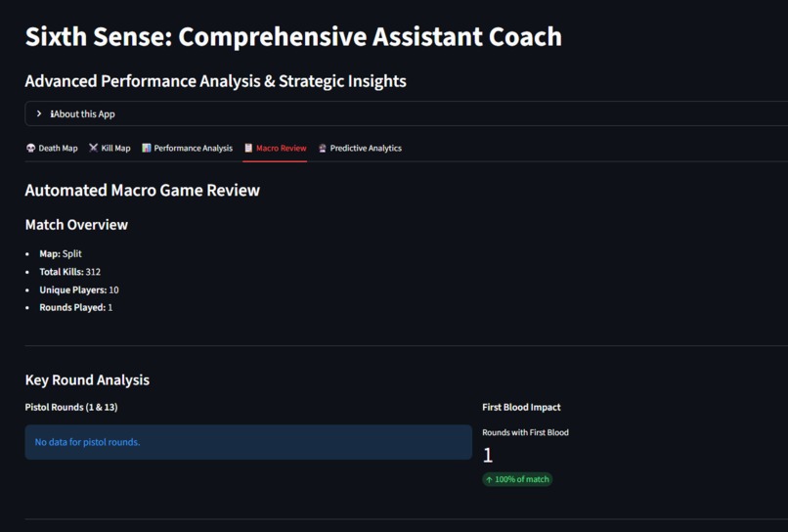Click the Sixth Sense page title

coord(293,37)
